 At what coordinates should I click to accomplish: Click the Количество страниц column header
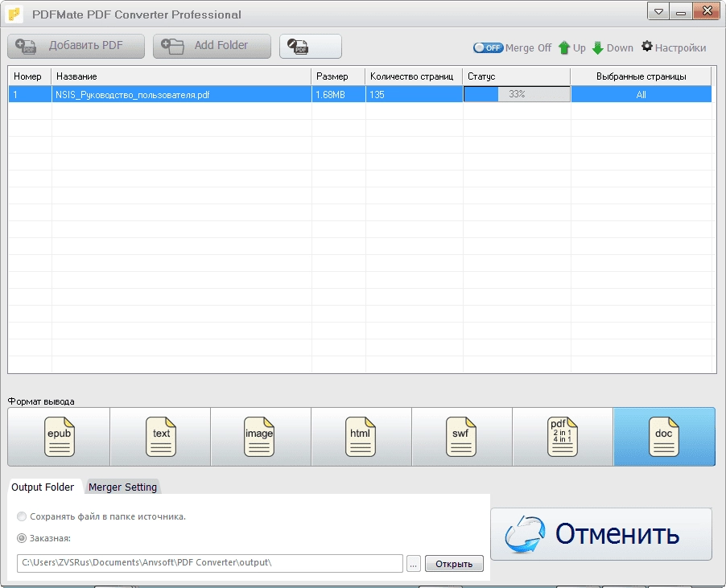click(414, 76)
